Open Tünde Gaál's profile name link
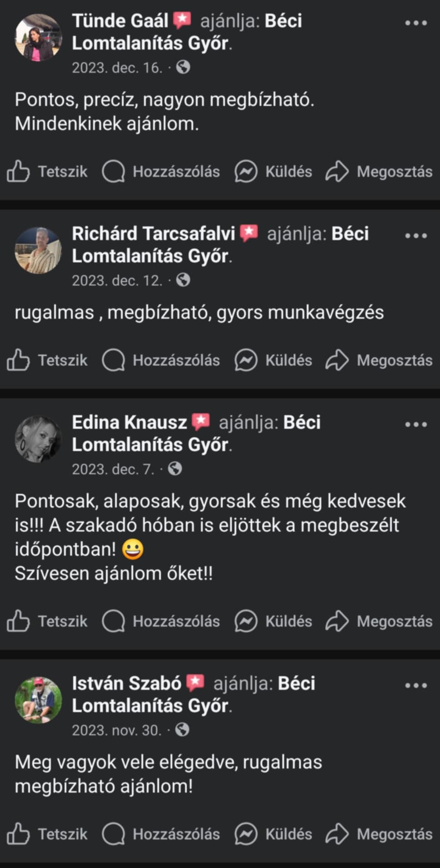Screen dimensions: 440x868 [x=120, y=21]
